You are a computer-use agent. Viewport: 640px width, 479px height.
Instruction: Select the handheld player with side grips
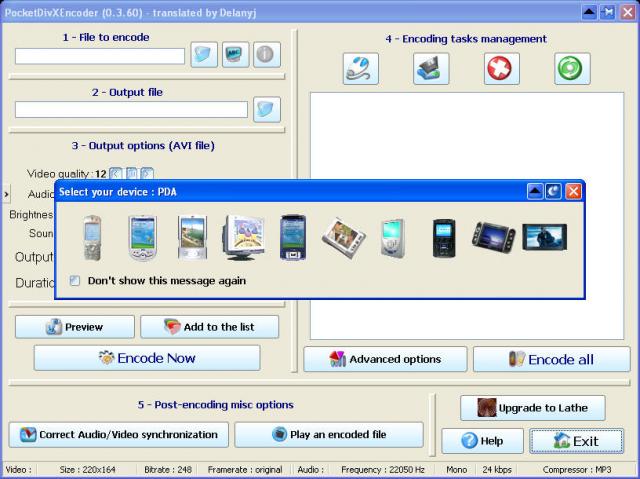pos(493,237)
